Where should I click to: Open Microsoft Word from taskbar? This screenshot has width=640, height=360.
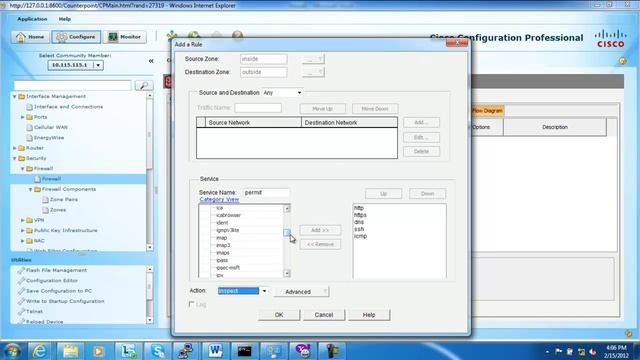pos(215,351)
